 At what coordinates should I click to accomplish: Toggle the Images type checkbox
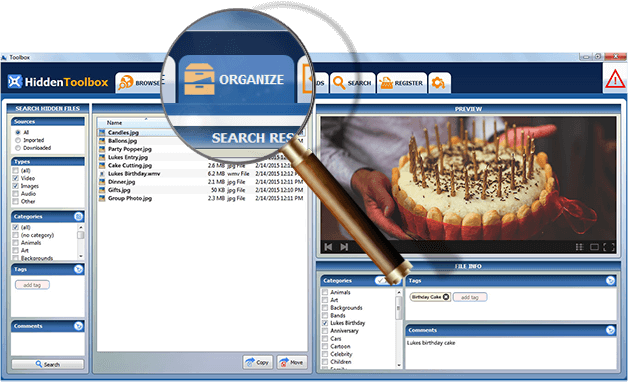[16, 186]
